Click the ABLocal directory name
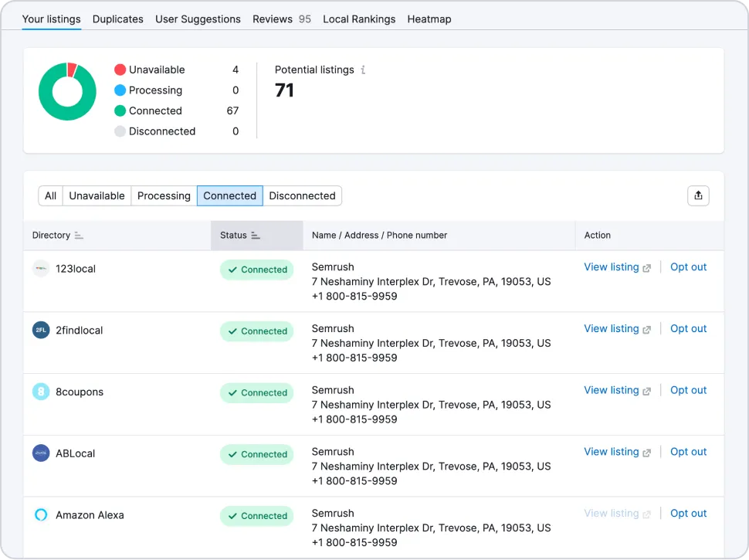The image size is (749, 560). pos(76,454)
